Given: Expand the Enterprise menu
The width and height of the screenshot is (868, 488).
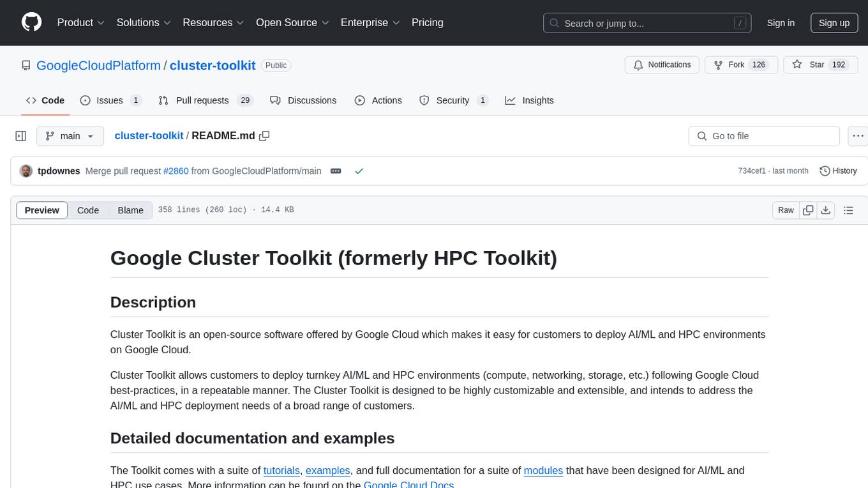Looking at the screenshot, I should pos(370,22).
